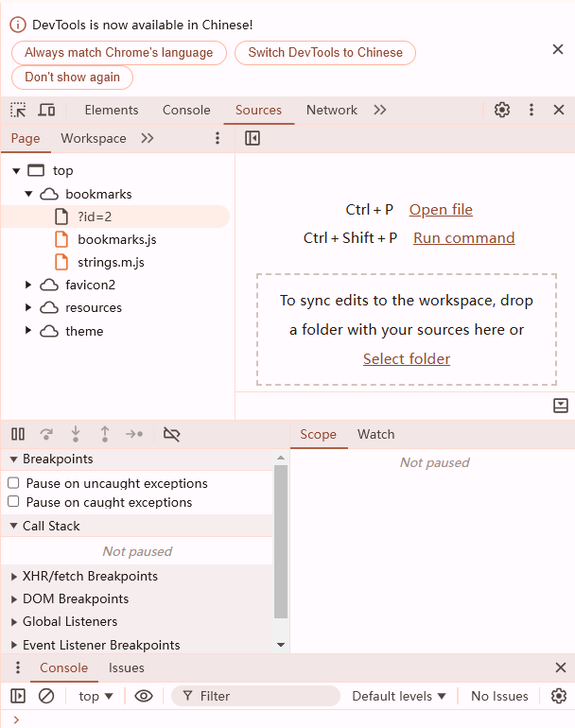Click the show debugger drawer icon below editor

561,406
